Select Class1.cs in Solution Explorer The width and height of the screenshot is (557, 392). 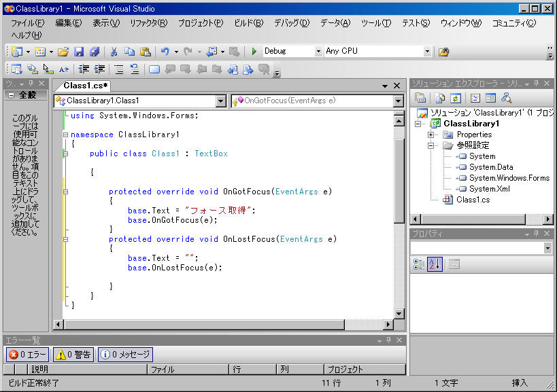[473, 200]
